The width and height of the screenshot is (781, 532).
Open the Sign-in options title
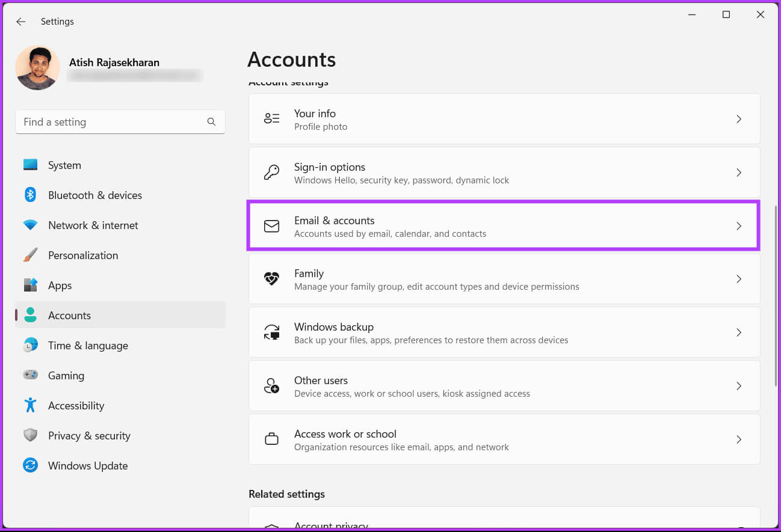tap(330, 167)
